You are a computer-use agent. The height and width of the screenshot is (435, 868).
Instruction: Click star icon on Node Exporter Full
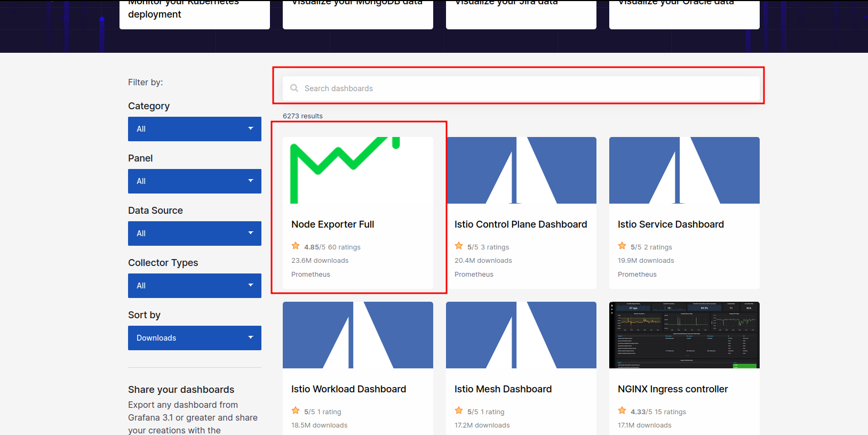296,246
